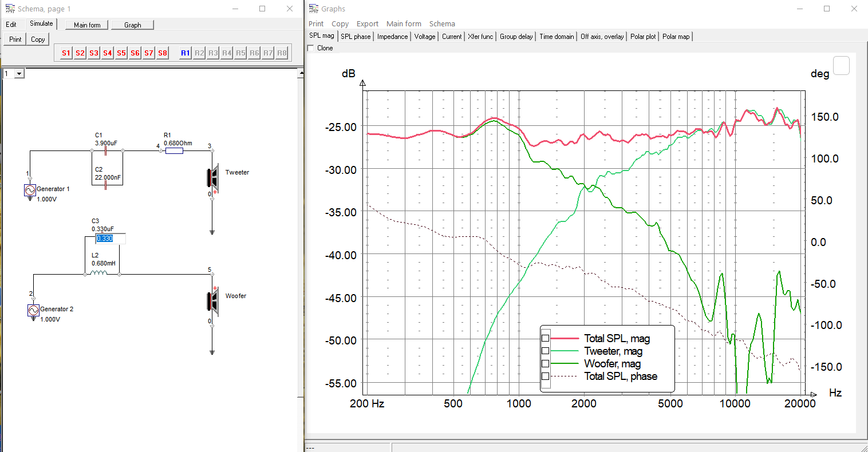Open Graphs Schema menu
This screenshot has height=452, width=868.
[443, 24]
